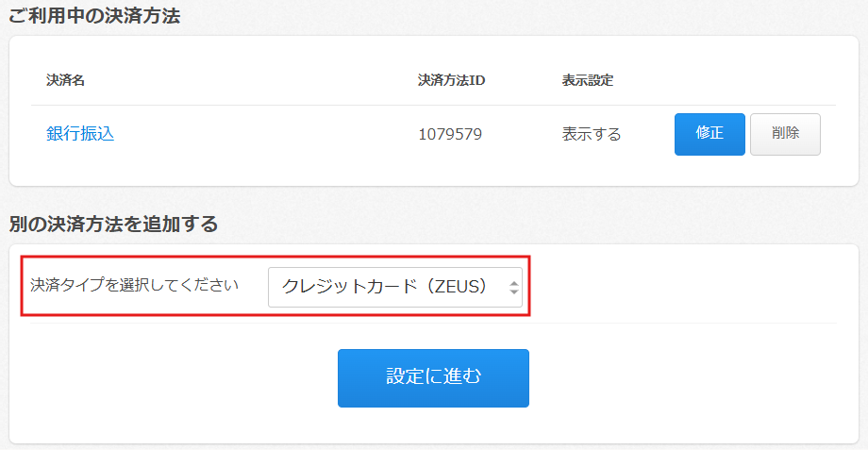Click the 表示設定 column header

587,80
